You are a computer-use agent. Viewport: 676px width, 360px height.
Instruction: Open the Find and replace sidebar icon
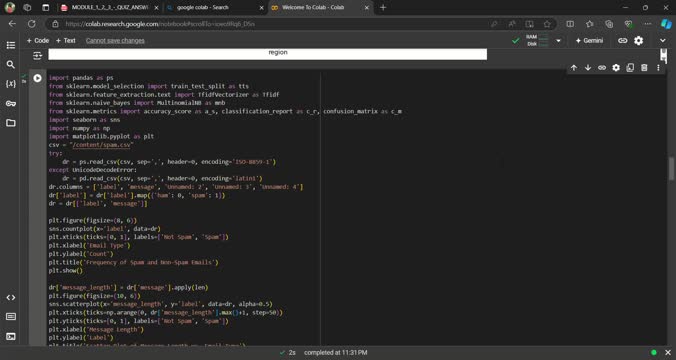tap(11, 65)
